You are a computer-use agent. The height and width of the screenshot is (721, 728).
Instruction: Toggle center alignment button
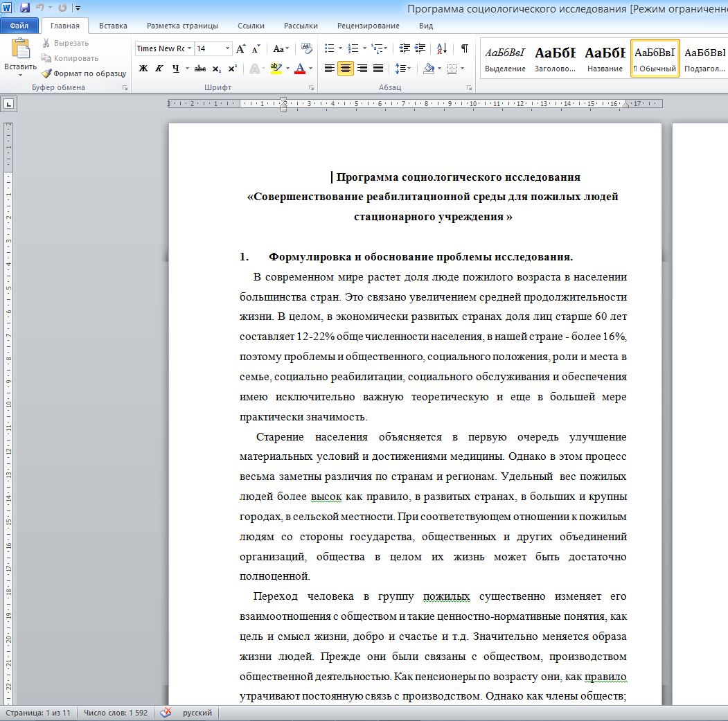point(346,69)
